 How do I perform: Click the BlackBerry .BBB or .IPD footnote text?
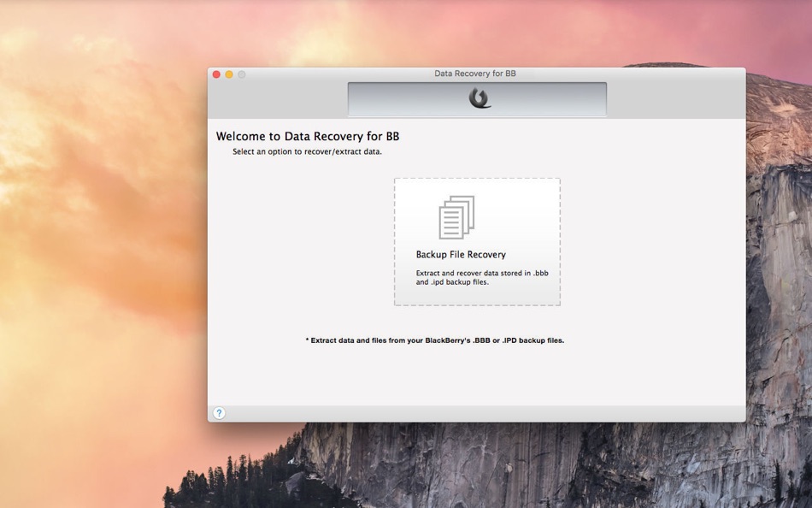(x=434, y=340)
